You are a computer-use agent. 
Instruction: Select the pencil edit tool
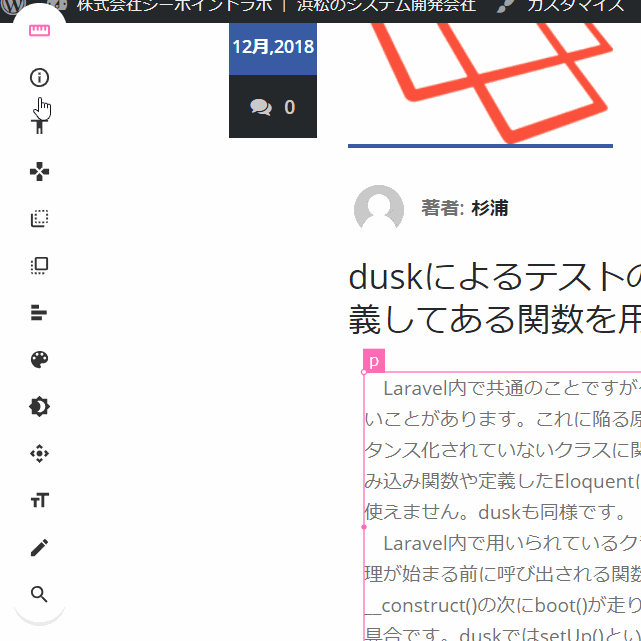(39, 548)
